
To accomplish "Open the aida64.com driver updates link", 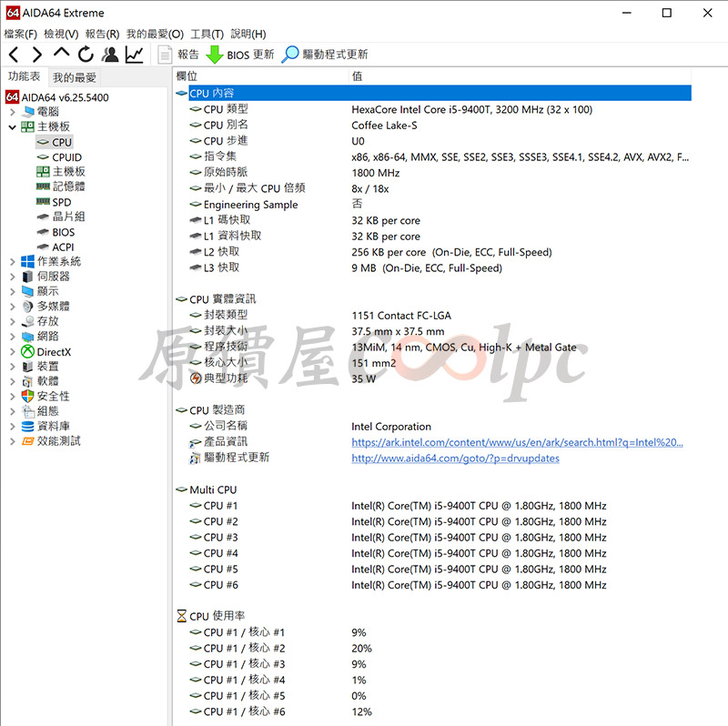I will [456, 459].
